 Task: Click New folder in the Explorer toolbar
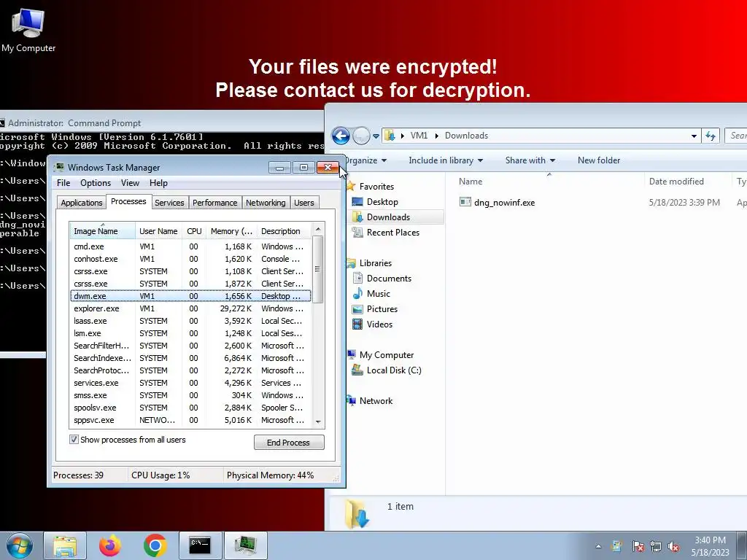coord(599,160)
